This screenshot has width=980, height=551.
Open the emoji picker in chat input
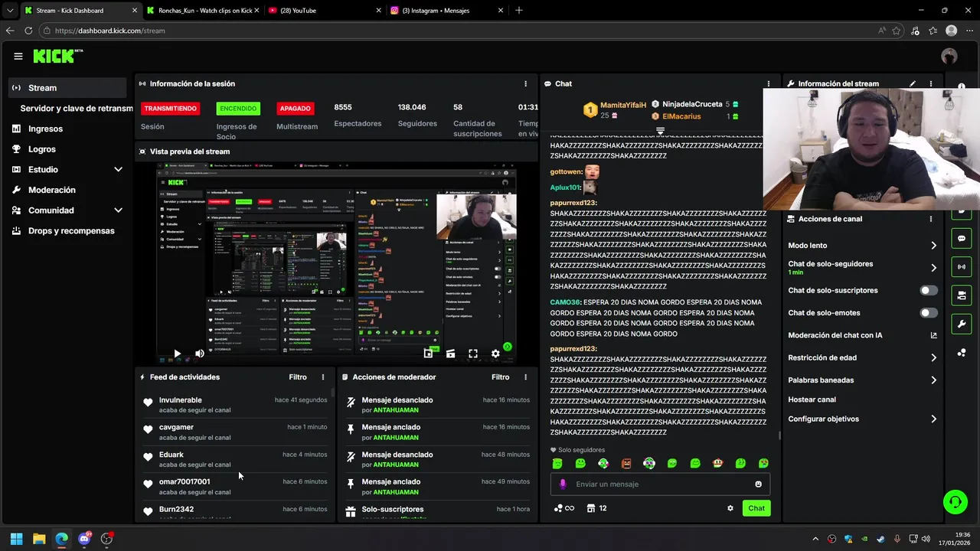759,484
